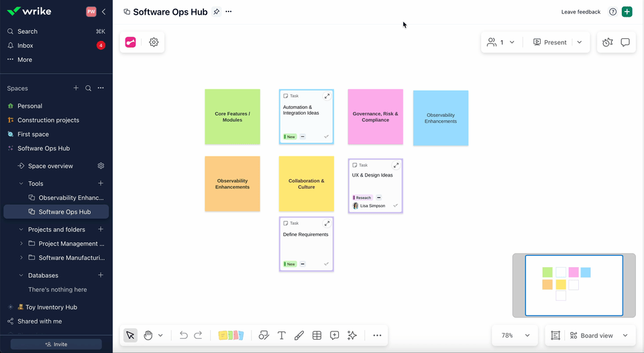Screen dimensions: 644x353
Task: Open the board title ellipsis menu
Action: pyautogui.click(x=229, y=11)
